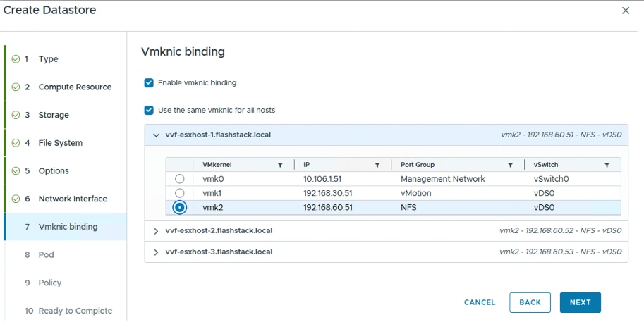Click the IP column filter icon

[x=377, y=165]
